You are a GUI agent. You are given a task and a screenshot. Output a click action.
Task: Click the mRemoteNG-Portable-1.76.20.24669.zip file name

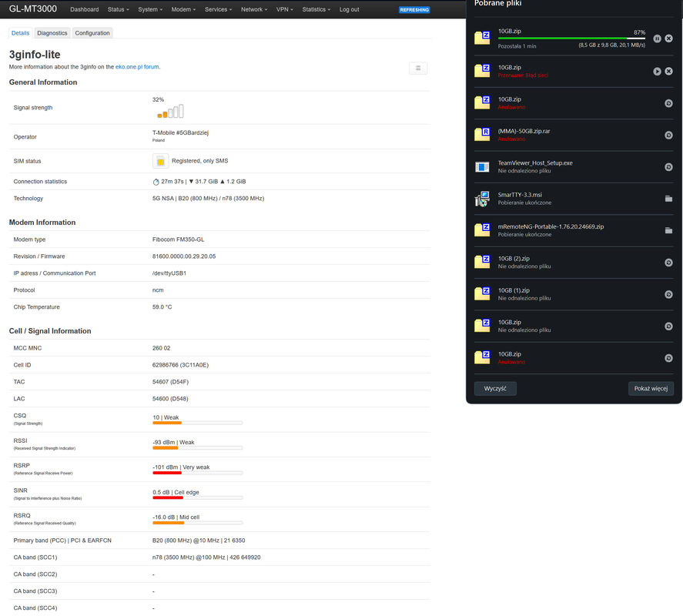click(551, 227)
